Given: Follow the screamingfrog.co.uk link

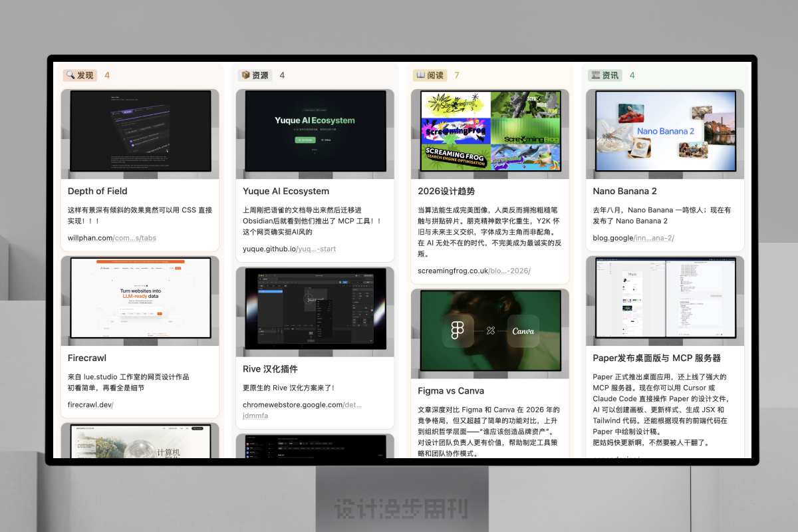Looking at the screenshot, I should 474,271.
